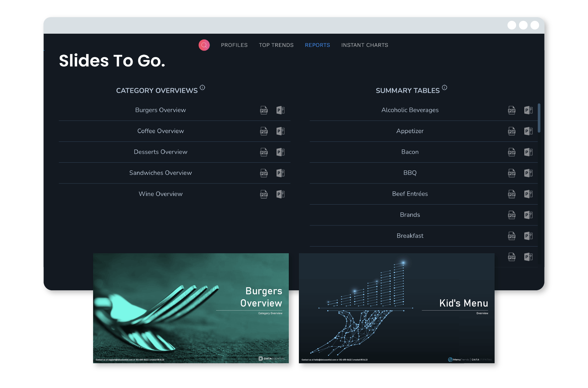
Task: Click the pink search icon
Action: tap(204, 45)
